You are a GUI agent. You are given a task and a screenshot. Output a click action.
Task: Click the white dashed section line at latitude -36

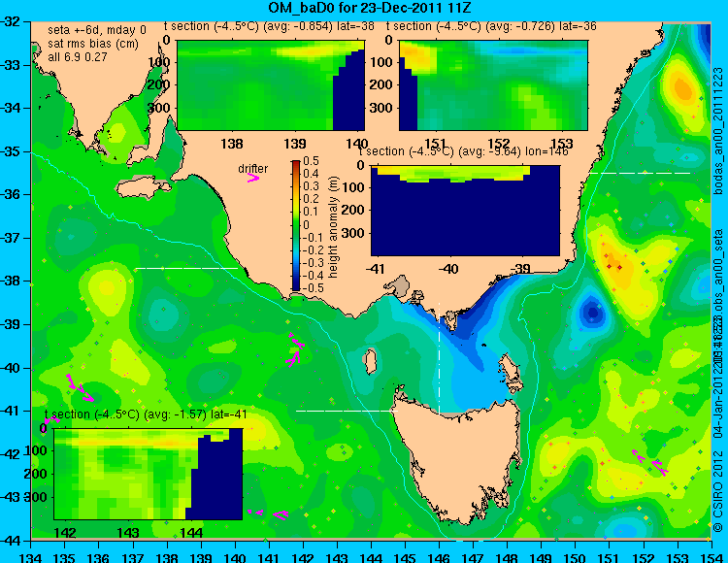[x=640, y=173]
